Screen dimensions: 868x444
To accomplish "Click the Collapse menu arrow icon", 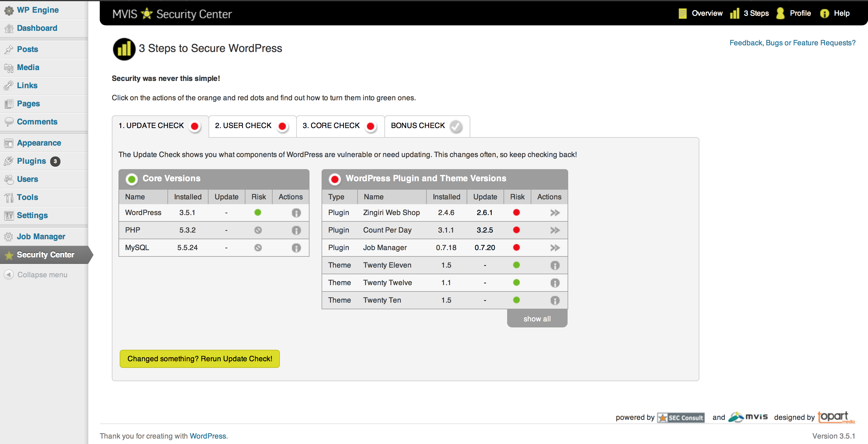I will (9, 275).
